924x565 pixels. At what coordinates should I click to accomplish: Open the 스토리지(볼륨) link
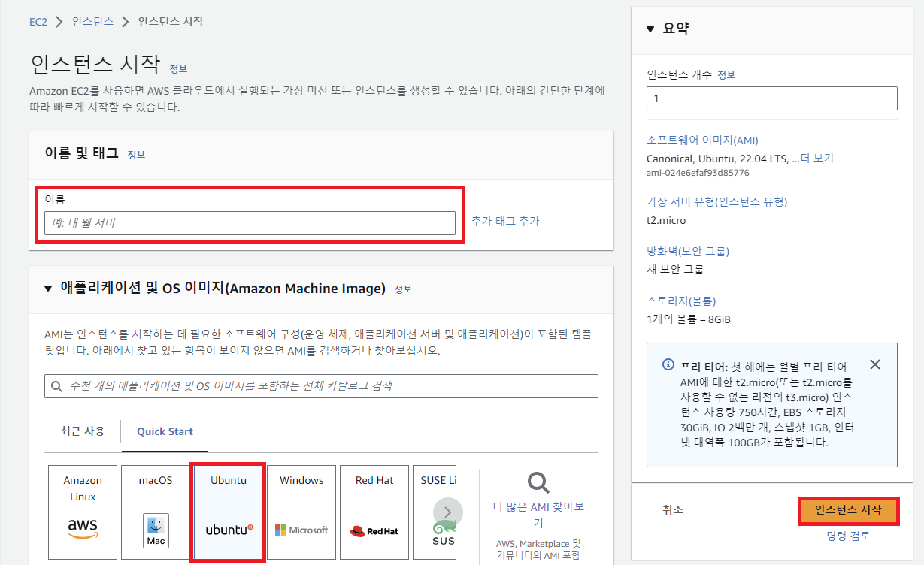click(681, 301)
